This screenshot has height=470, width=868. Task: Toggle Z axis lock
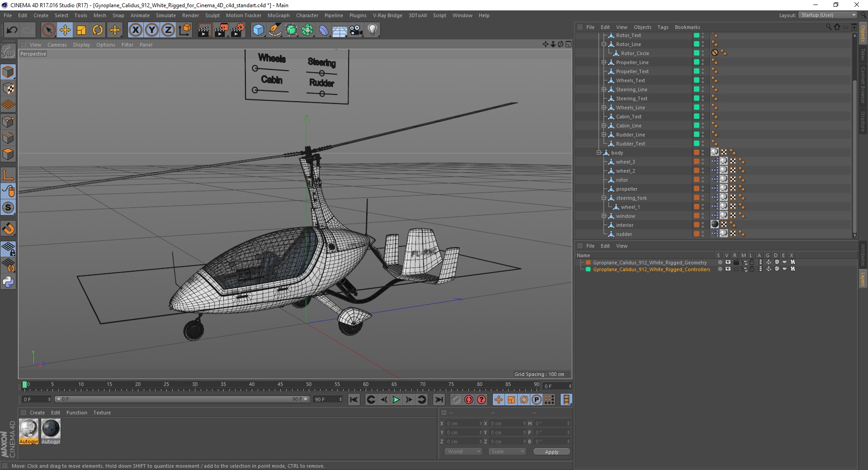pyautogui.click(x=168, y=30)
